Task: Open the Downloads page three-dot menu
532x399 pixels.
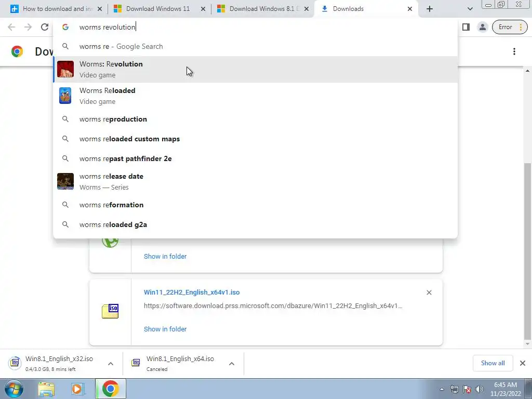Action: (514, 51)
